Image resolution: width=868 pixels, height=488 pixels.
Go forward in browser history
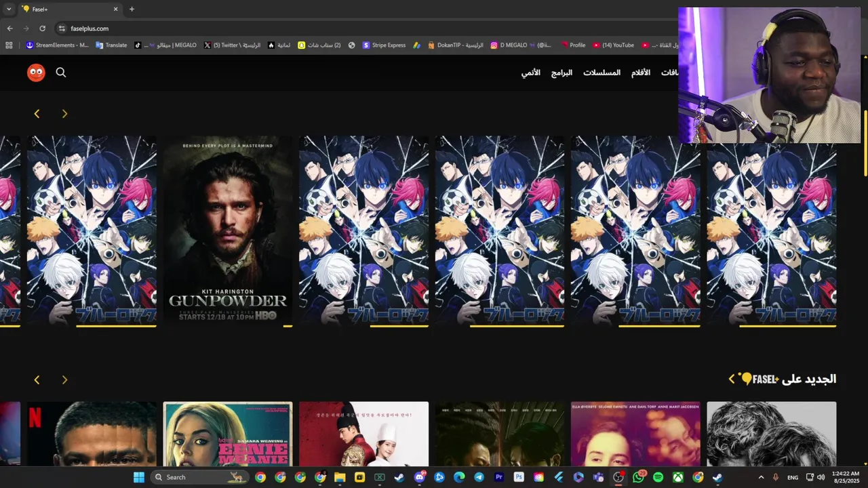26,28
